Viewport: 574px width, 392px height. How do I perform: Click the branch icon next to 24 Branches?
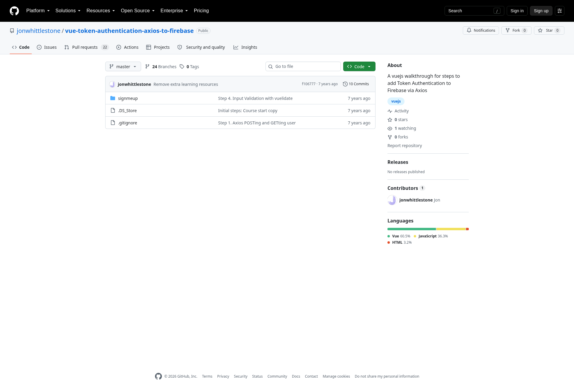tap(147, 66)
